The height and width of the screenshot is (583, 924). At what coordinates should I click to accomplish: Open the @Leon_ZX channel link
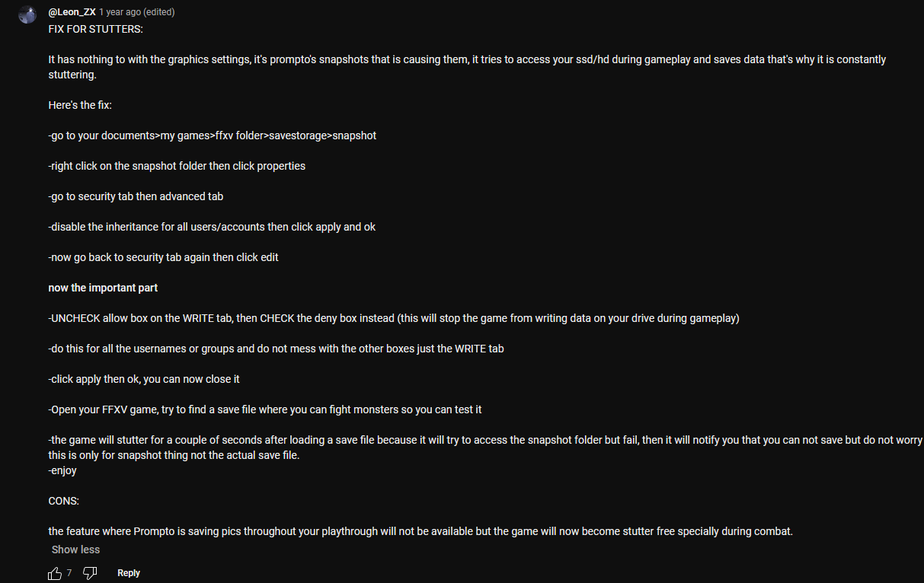72,13
